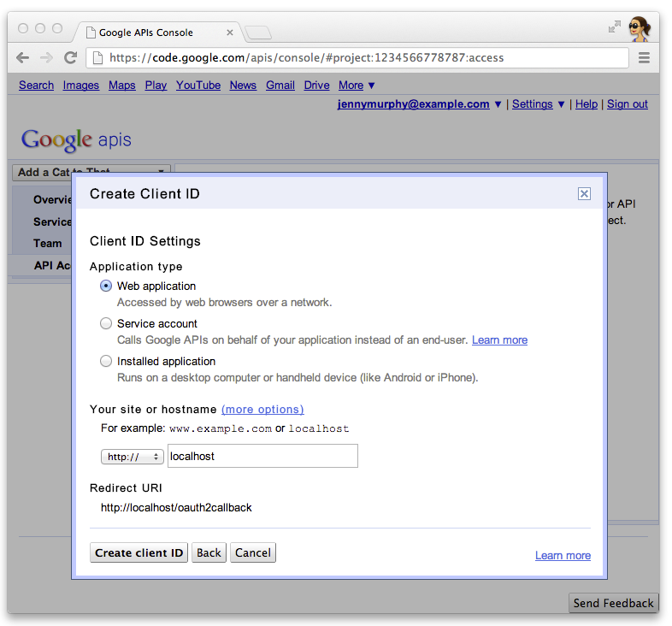Click the browser forward arrow
The image size is (672, 626).
46,58
